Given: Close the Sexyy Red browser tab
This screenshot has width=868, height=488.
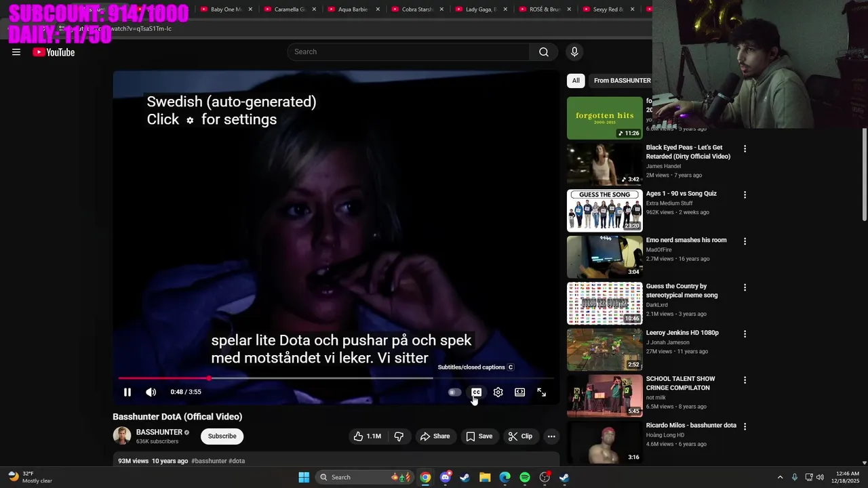Looking at the screenshot, I should point(632,9).
